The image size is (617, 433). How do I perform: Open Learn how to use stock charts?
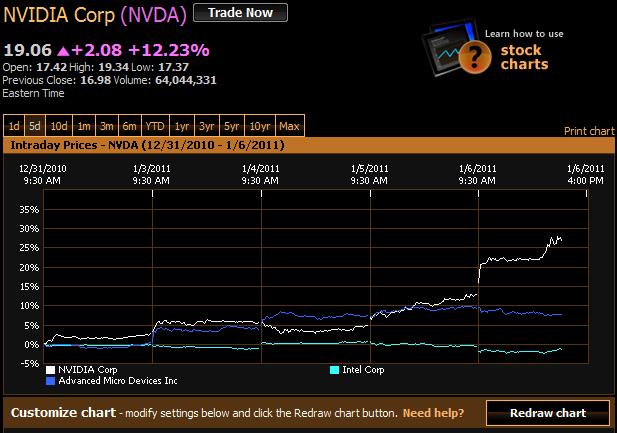point(524,50)
